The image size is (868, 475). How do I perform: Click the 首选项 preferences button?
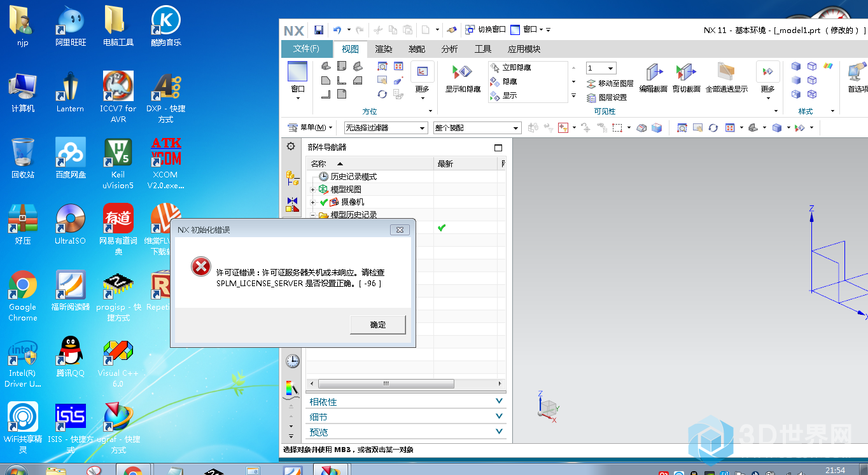857,76
